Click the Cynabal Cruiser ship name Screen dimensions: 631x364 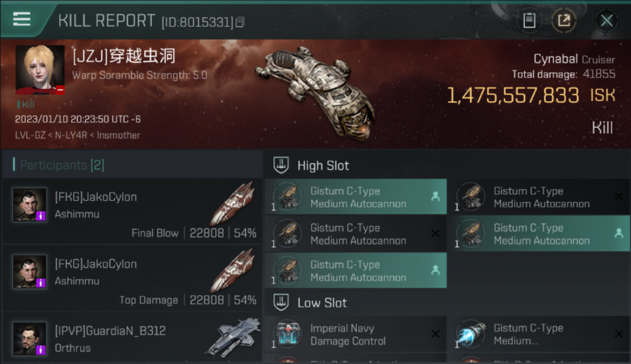[574, 59]
